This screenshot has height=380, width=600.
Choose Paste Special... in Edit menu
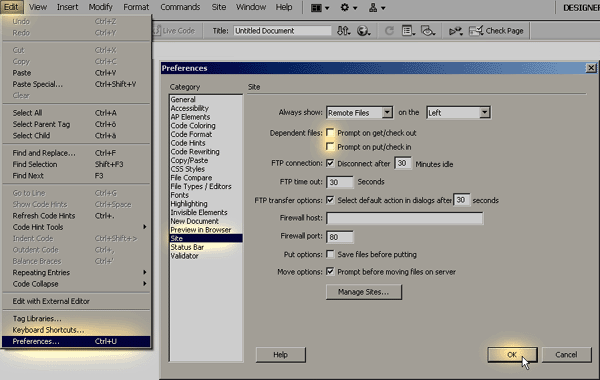pyautogui.click(x=77, y=84)
